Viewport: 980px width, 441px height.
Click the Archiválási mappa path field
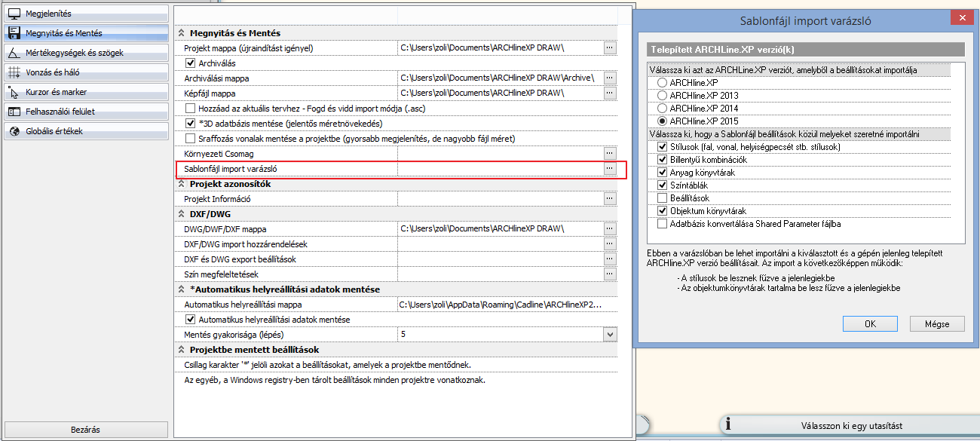499,78
